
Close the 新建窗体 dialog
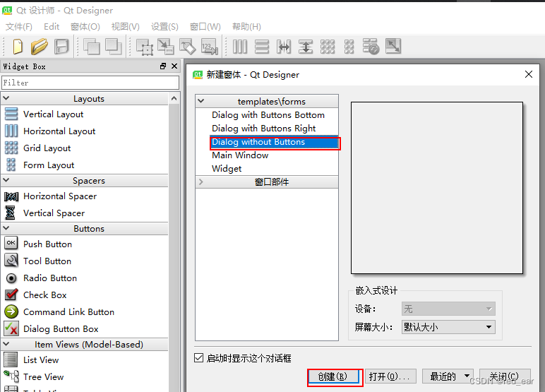point(529,74)
